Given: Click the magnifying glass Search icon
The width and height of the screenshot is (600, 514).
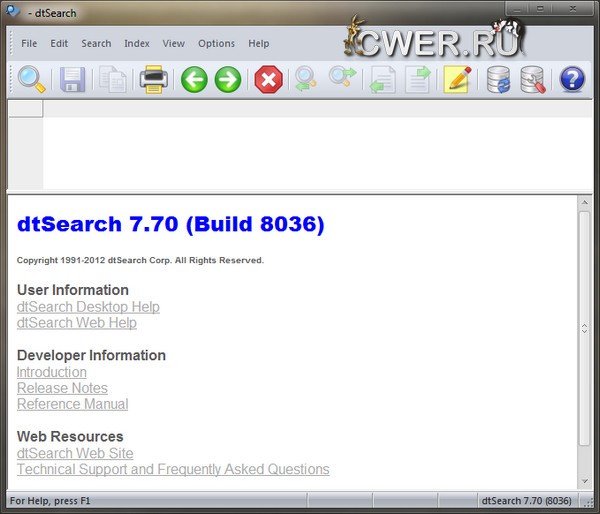Looking at the screenshot, I should (x=31, y=79).
